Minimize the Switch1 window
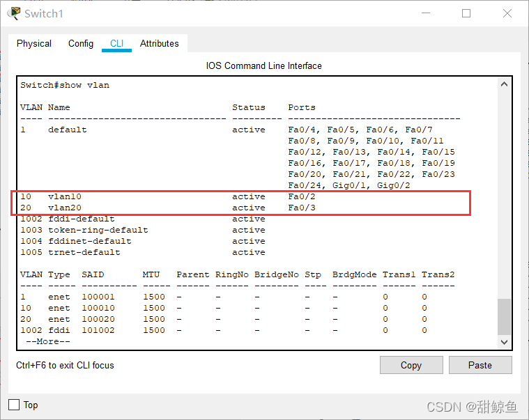Viewport: 529px width, 420px height. tap(426, 13)
